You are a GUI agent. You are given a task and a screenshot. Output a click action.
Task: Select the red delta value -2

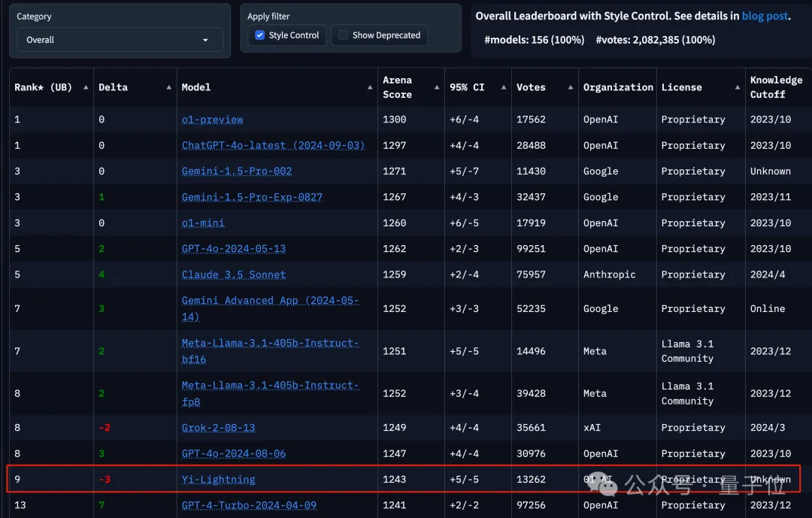point(105,428)
